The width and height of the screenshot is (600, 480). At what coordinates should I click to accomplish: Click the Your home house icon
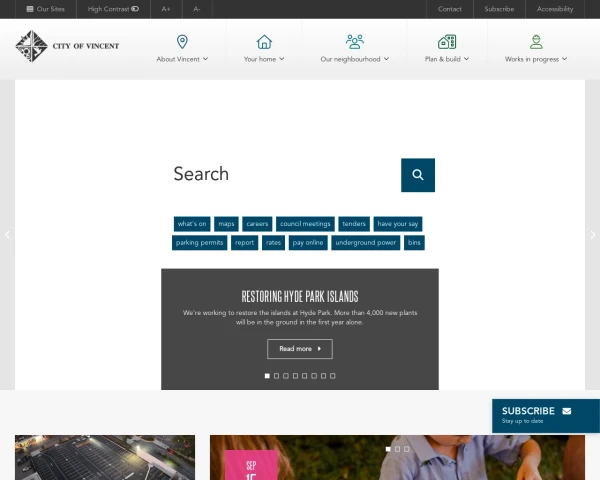[x=264, y=42]
